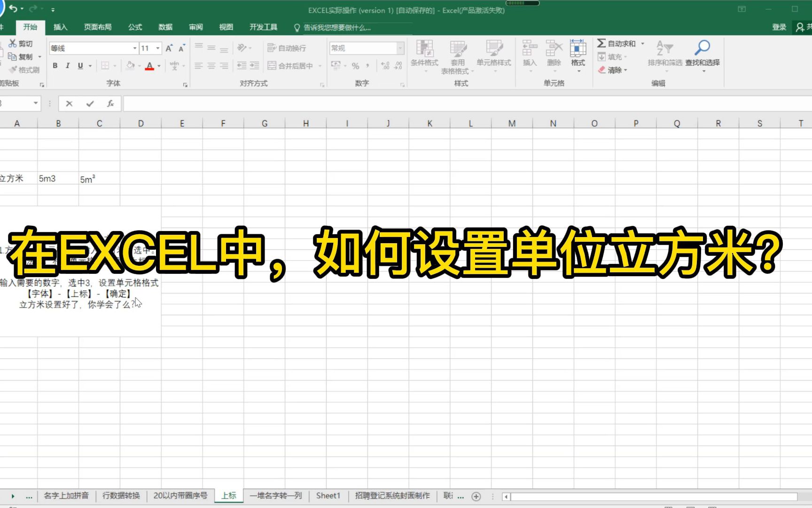Expand the AutoSum (自动求和) dropdown arrow
Viewport: 812px width, 508px height.
[643, 43]
